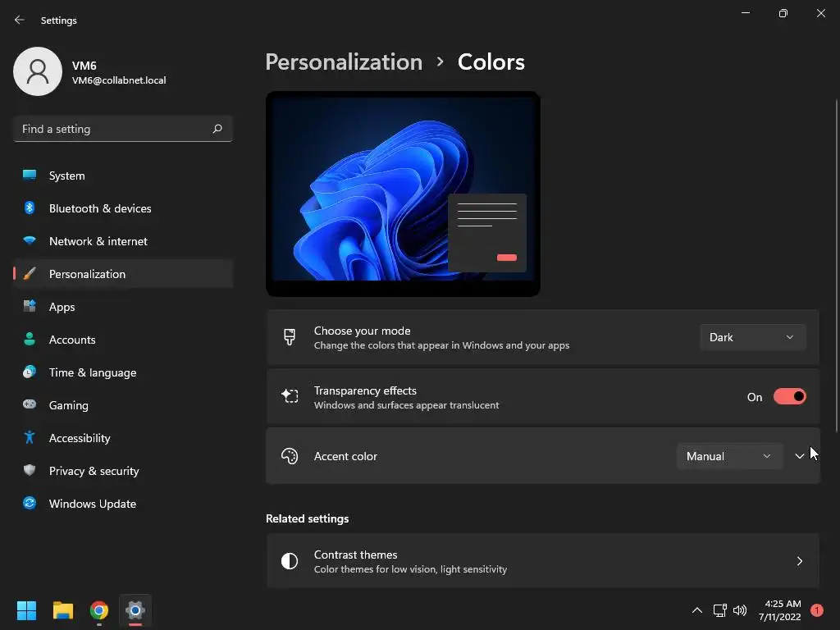This screenshot has width=840, height=630.
Task: Expand the Accent color section chevron
Action: tap(799, 456)
